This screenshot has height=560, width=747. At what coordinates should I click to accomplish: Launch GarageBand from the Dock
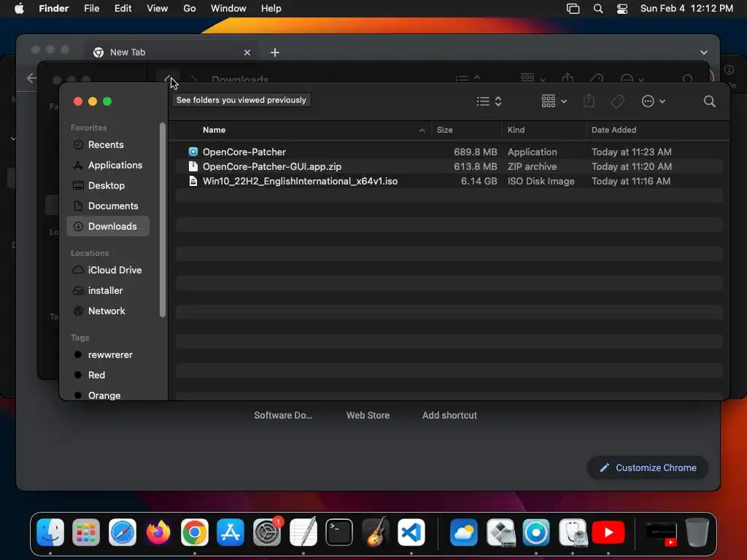376,532
